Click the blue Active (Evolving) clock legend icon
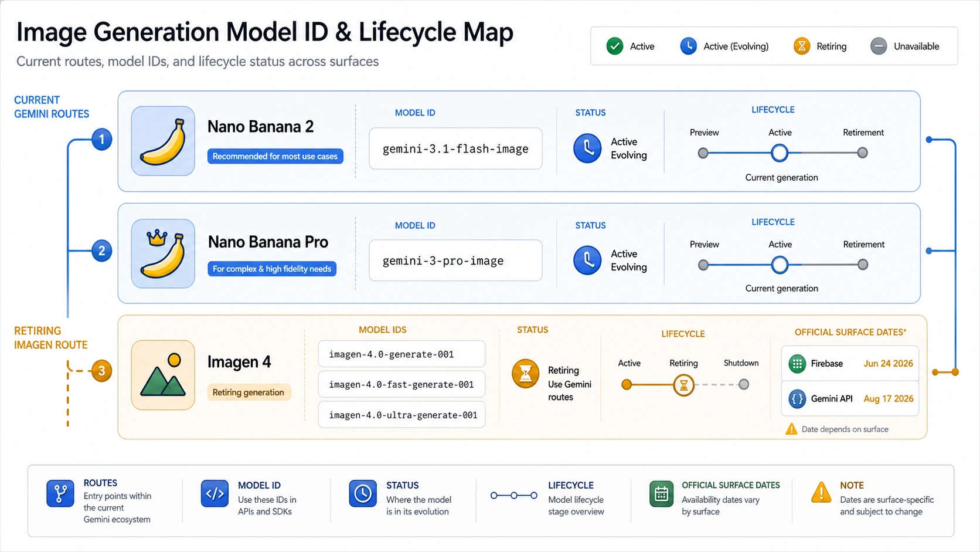980x552 pixels. (x=688, y=46)
